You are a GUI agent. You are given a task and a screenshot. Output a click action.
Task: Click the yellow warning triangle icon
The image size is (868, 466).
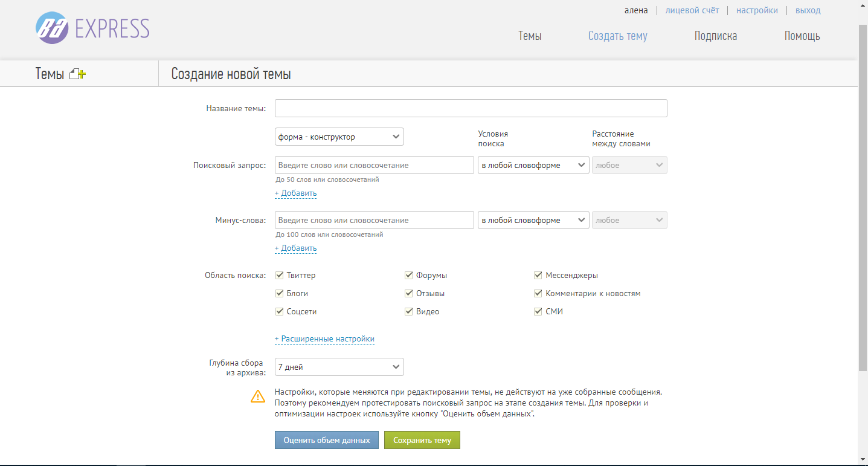point(258,396)
